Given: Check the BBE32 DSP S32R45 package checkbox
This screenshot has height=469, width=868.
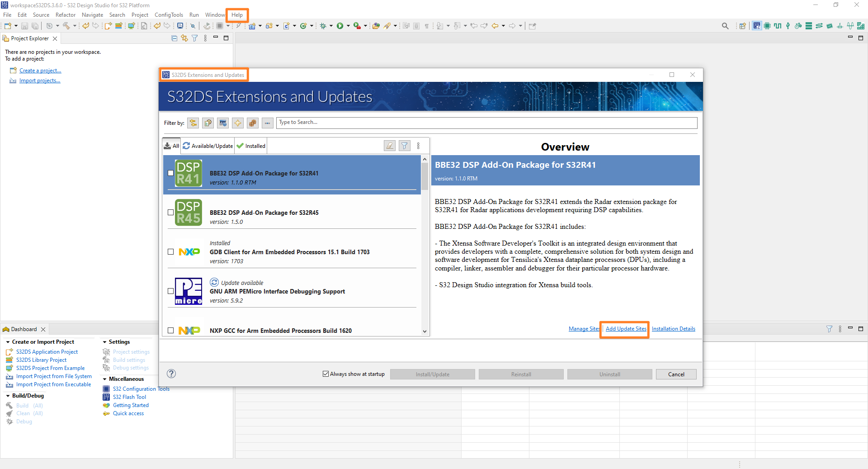Looking at the screenshot, I should [170, 212].
